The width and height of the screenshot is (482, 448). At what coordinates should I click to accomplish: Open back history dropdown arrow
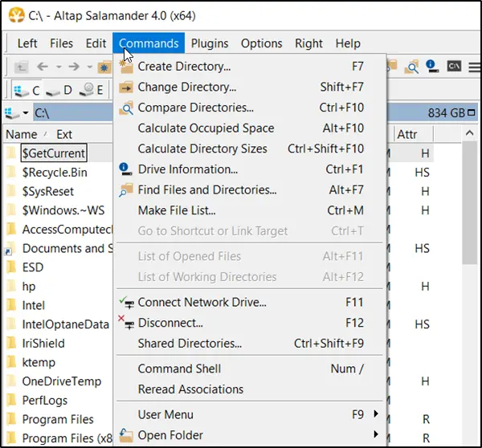(x=59, y=67)
